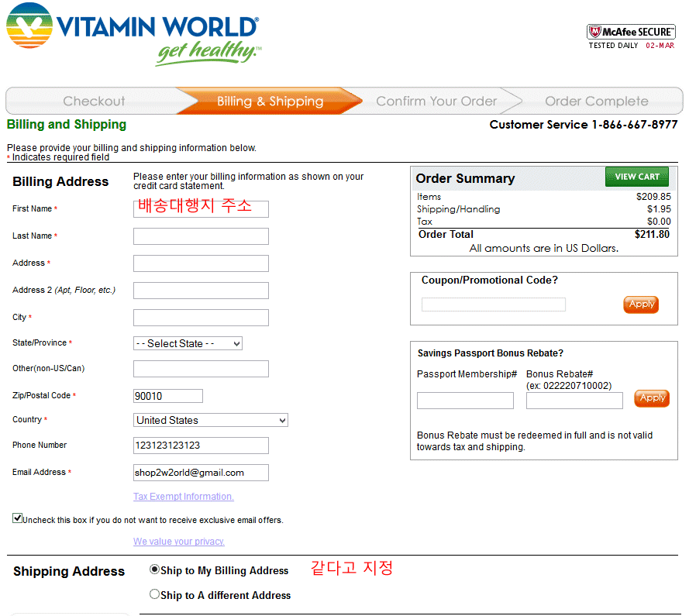The height and width of the screenshot is (616, 689).
Task: Open the We value your privacy link
Action: [x=178, y=542]
